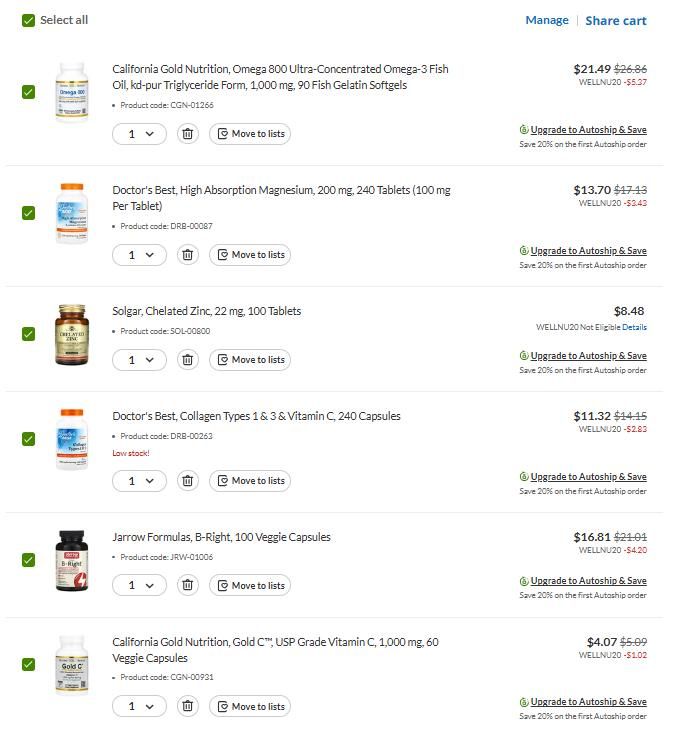This screenshot has width=677, height=748.
Task: Click trash icon for Solgar Chelated Zinc
Action: coord(187,360)
